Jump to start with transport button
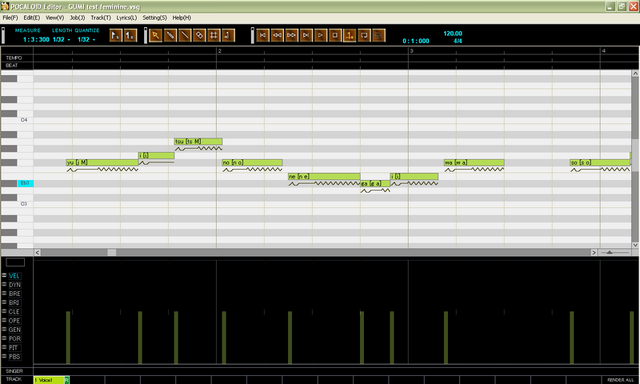 point(262,36)
